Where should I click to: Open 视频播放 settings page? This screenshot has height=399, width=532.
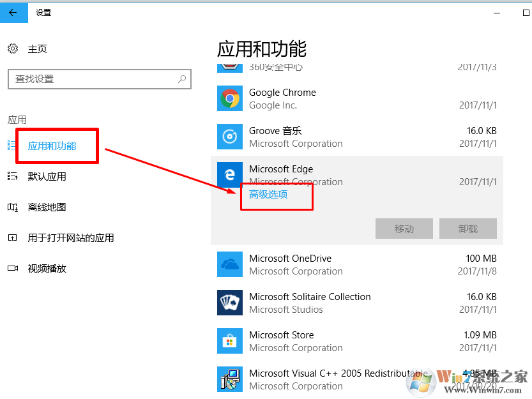point(47,269)
